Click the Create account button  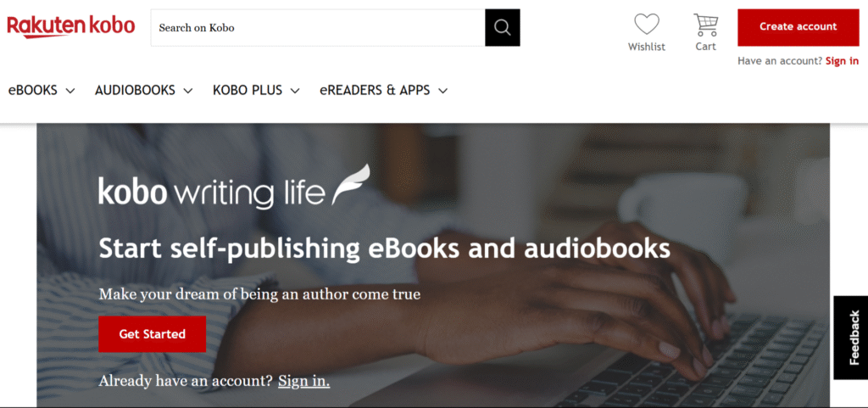click(x=798, y=27)
